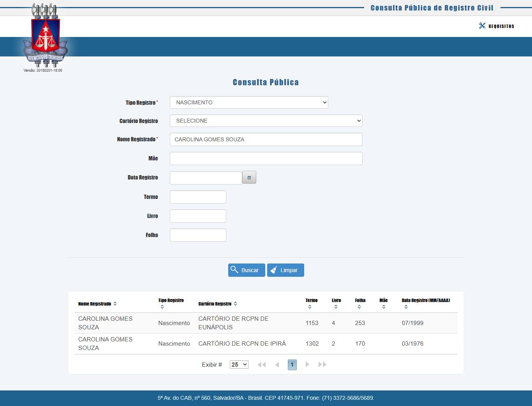Sort results by Termo column
Screen dimensions: 532x406
(x=310, y=307)
